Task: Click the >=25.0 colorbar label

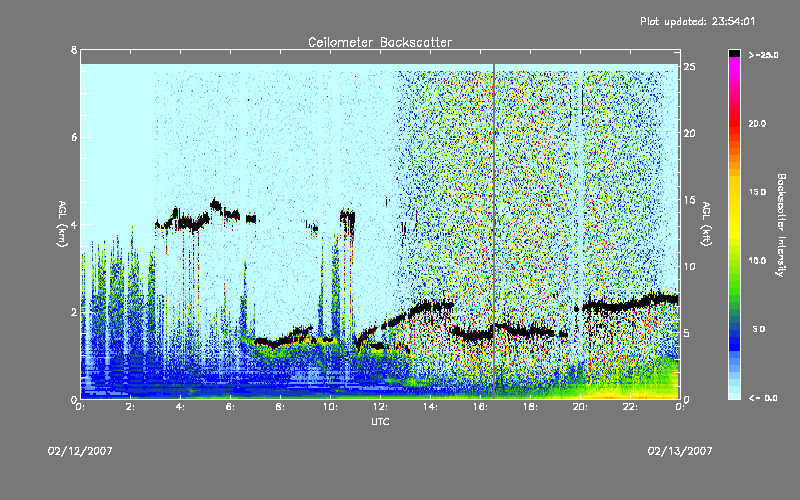Action: point(763,55)
